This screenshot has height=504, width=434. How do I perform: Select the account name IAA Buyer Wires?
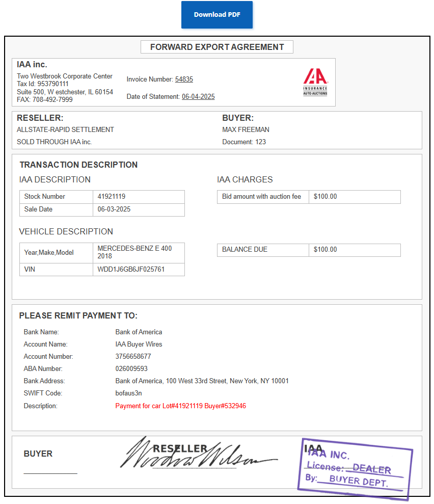[139, 344]
